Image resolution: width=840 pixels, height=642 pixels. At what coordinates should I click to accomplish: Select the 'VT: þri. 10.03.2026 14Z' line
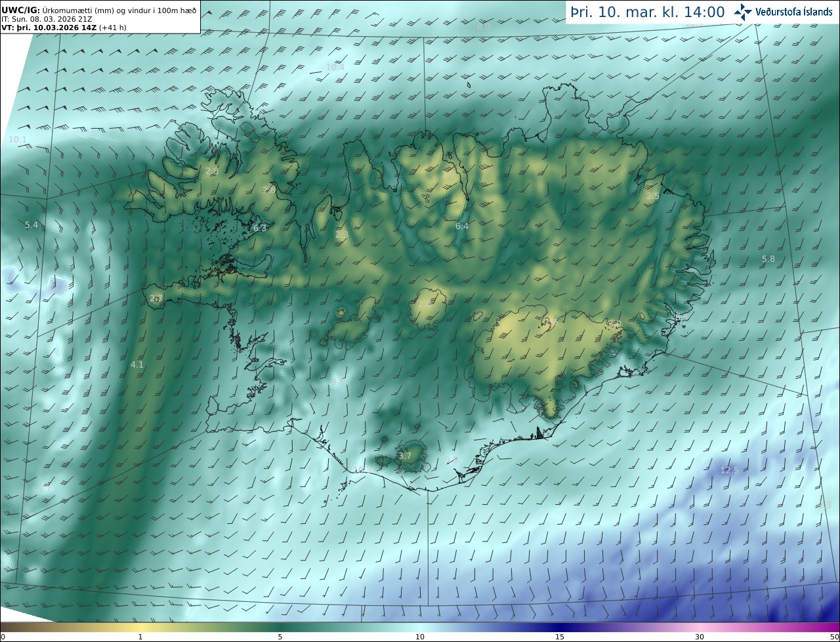pos(49,28)
